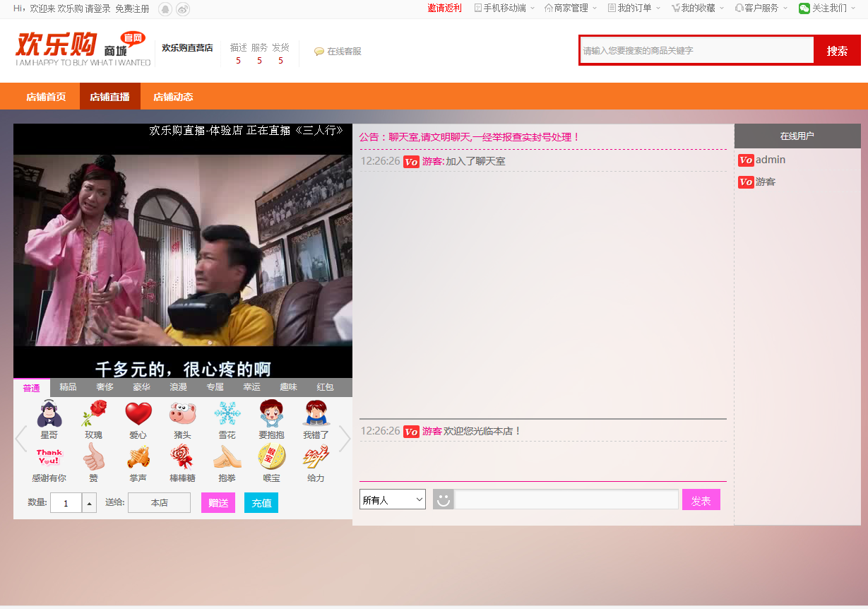Choose the 给力 gift icon
Viewport: 868px width, 609px height.
316,457
